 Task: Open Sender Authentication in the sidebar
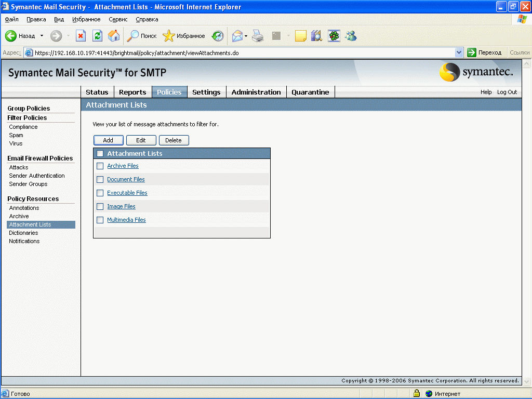[x=37, y=176]
